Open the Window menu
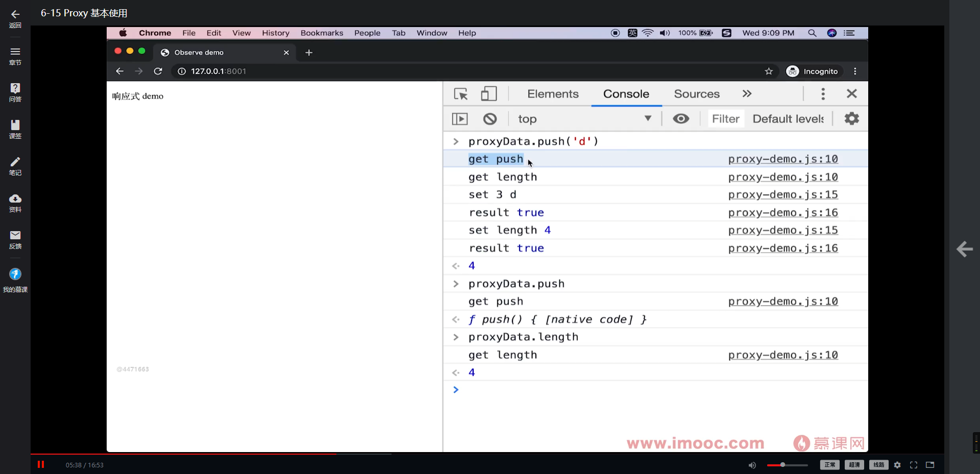The width and height of the screenshot is (980, 474). [x=432, y=33]
